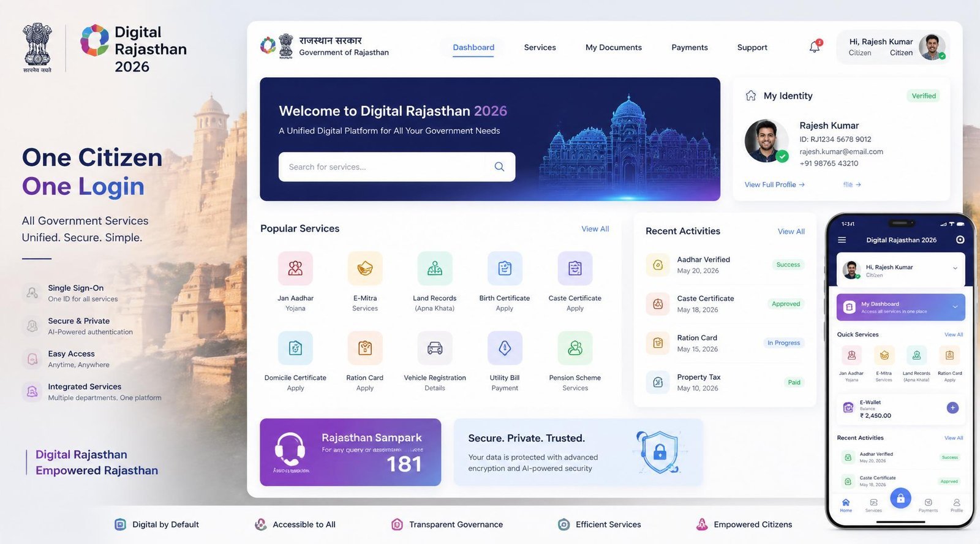Tap E-Mitra icon in phone Quick Services
This screenshot has height=544, width=980.
pyautogui.click(x=884, y=355)
